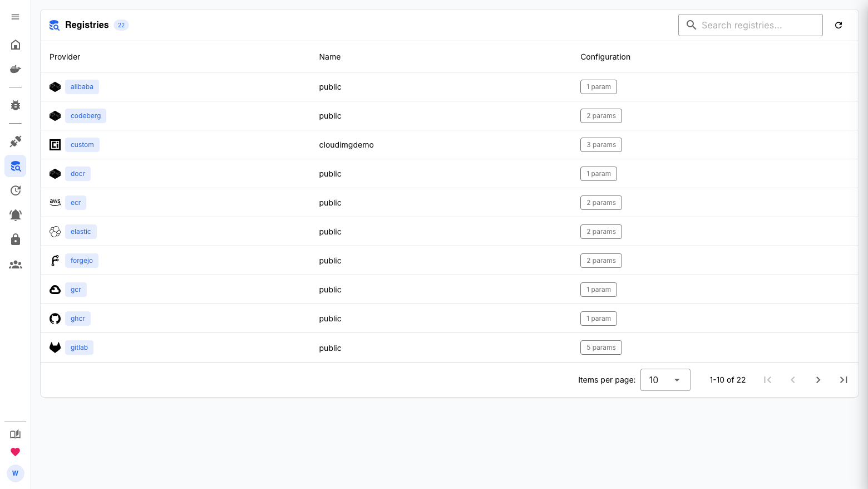Click the GitHub logo in the ghcr row
868x489 pixels.
coord(55,319)
